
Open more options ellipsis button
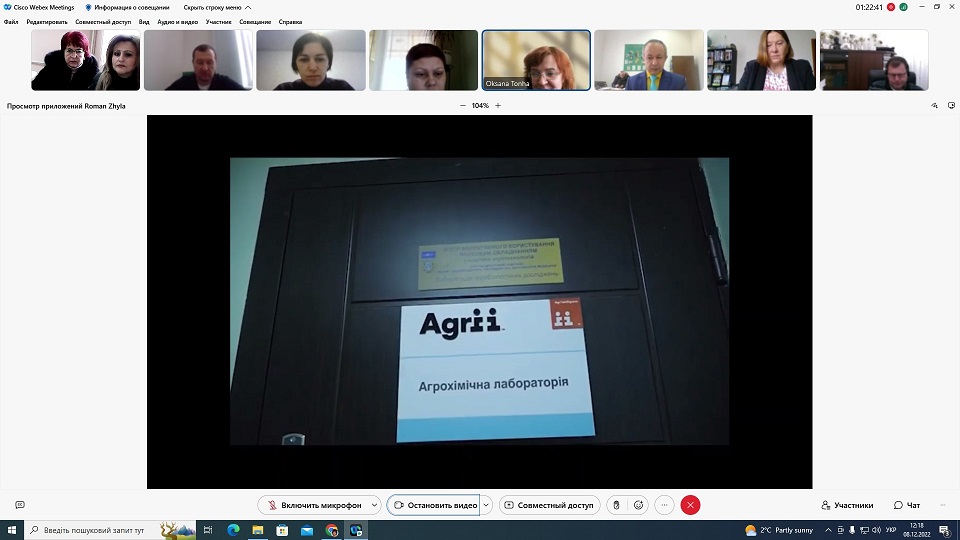[x=664, y=505]
